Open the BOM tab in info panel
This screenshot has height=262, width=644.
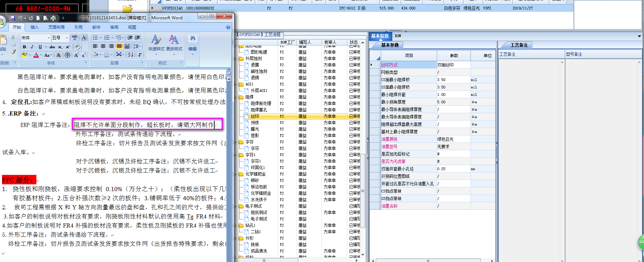click(398, 36)
